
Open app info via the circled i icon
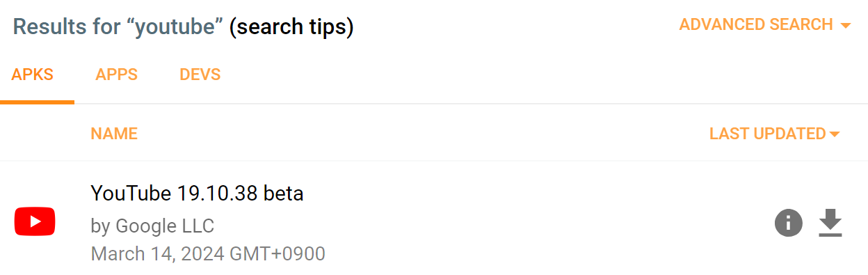[789, 223]
